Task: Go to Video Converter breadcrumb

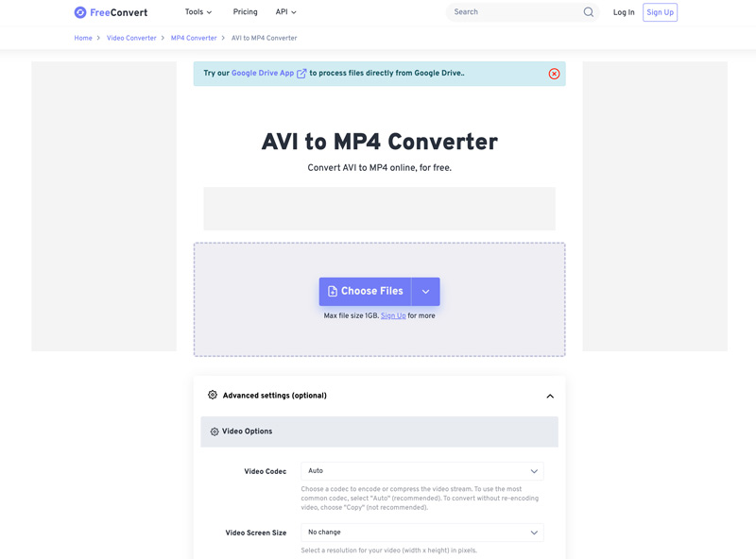Action: (x=131, y=38)
